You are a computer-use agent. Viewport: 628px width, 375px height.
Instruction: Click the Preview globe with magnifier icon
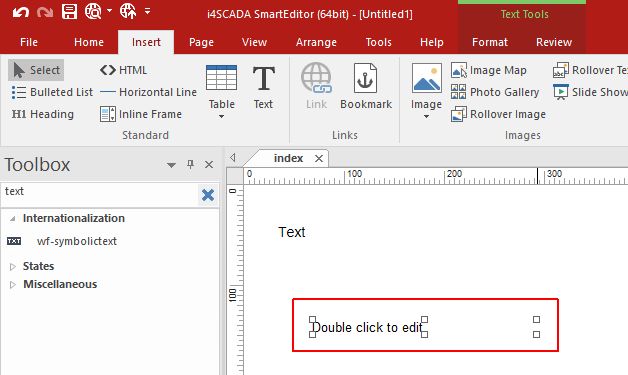93,12
